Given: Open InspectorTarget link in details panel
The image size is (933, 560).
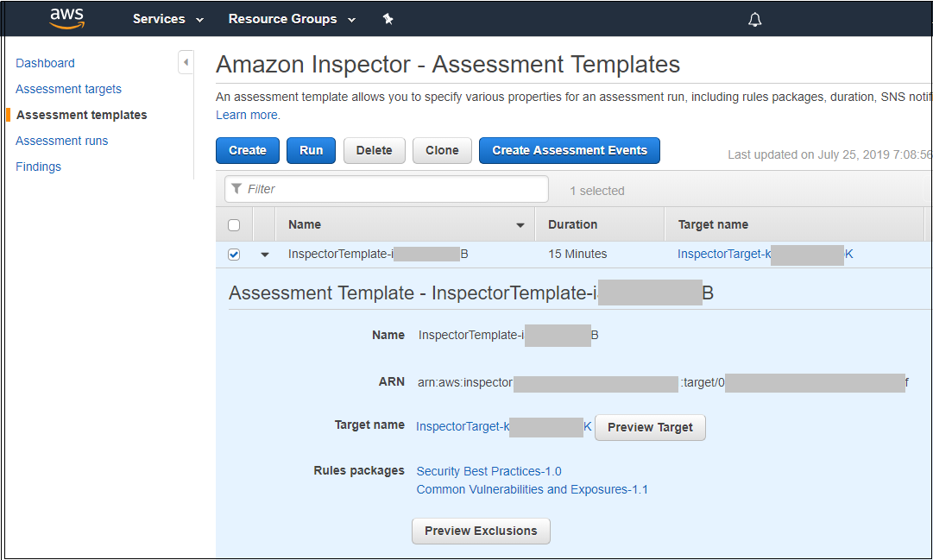Looking at the screenshot, I should (503, 427).
